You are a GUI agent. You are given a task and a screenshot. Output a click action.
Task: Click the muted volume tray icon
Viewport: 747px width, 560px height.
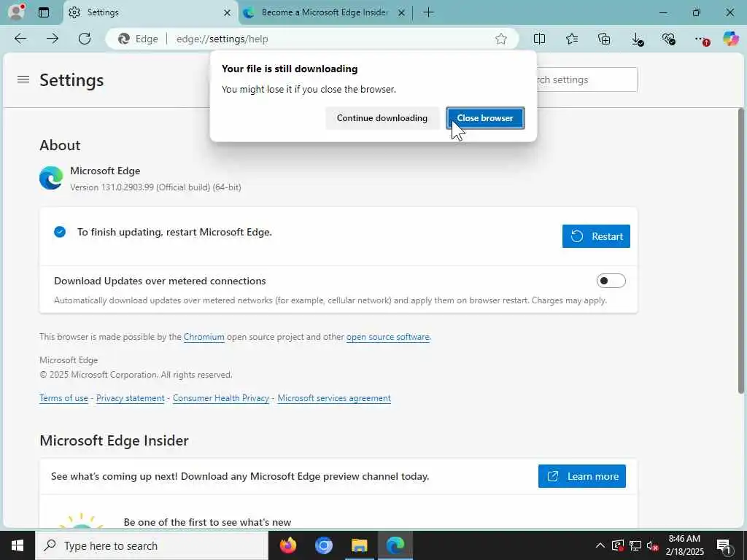tap(652, 545)
